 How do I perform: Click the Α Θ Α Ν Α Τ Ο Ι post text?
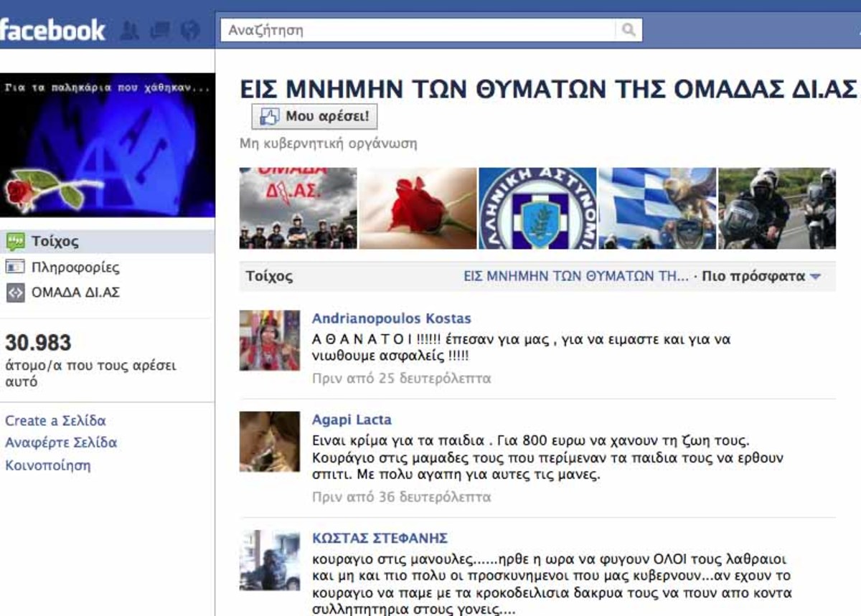pos(522,347)
